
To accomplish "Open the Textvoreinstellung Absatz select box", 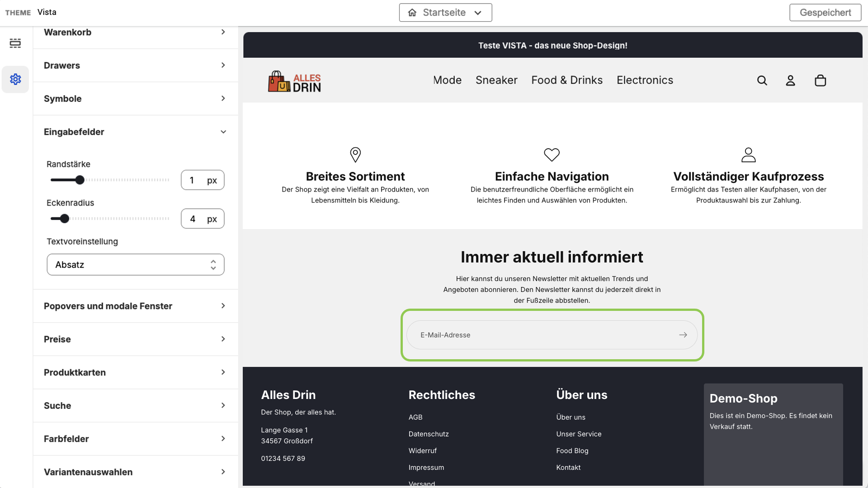I will coord(136,265).
